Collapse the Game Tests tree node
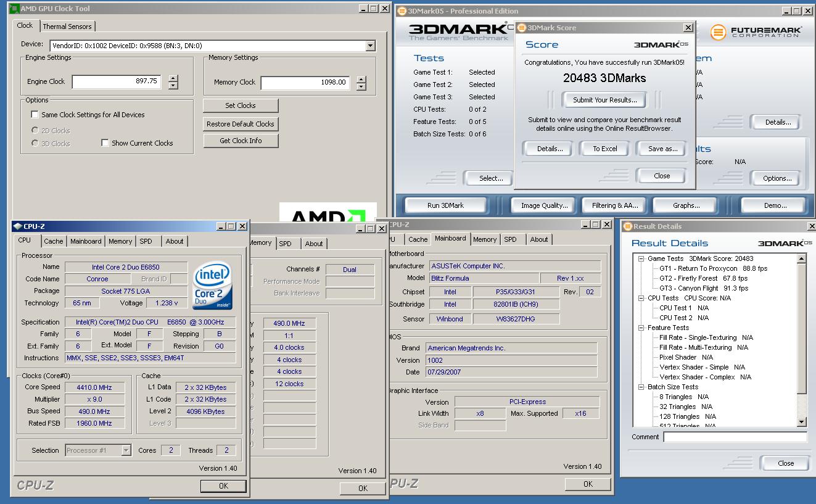816x504 pixels. (641, 258)
